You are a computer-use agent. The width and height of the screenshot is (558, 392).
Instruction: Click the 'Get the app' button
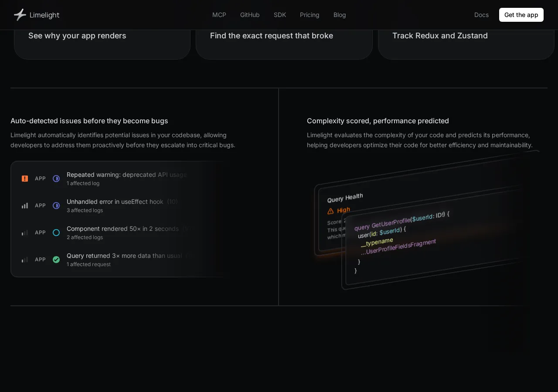(521, 15)
